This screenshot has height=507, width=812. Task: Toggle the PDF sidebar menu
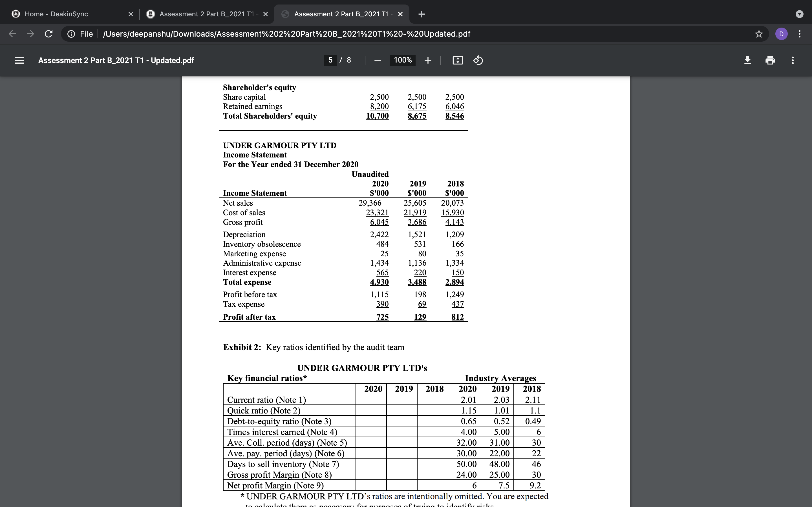coord(19,60)
